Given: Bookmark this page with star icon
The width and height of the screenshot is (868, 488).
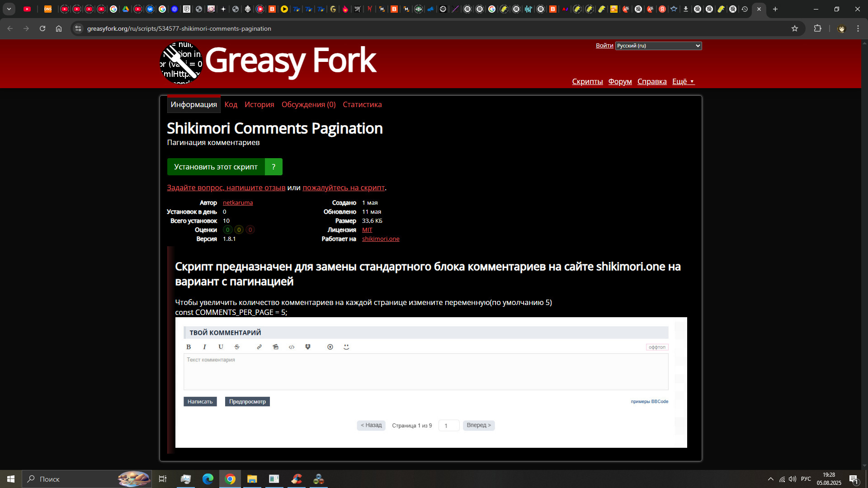Looking at the screenshot, I should click(x=795, y=28).
